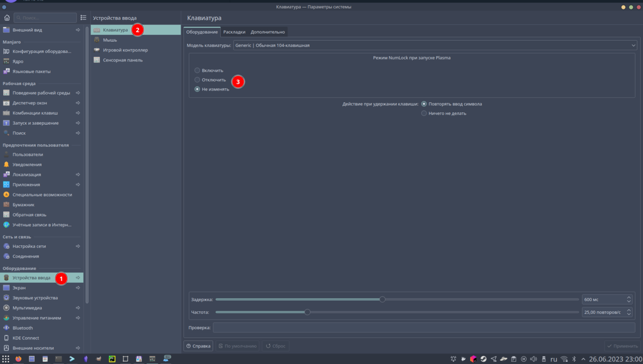Open the GIMP icon in taskbar
Screen dimensions: 643x364
pos(99,359)
